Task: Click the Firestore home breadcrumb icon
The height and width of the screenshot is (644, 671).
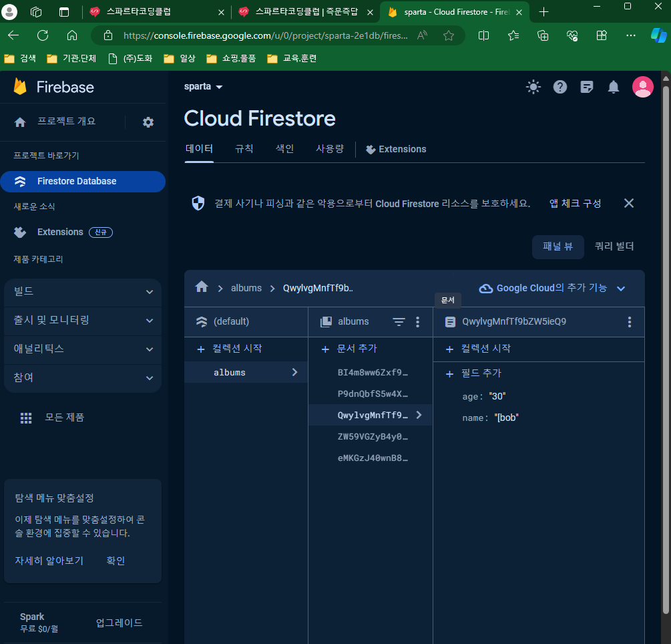Action: [x=202, y=287]
